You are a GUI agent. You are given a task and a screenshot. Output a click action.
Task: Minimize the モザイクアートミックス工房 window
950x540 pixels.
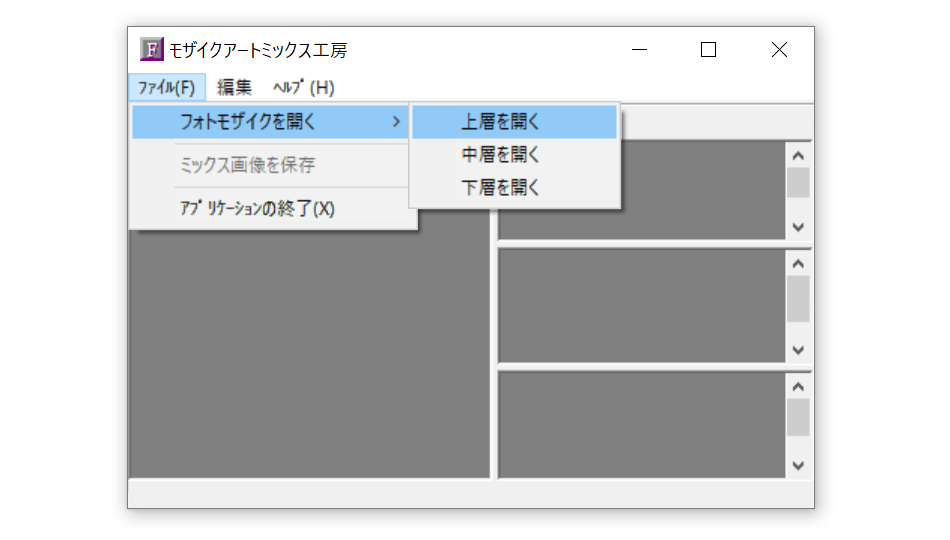point(639,50)
